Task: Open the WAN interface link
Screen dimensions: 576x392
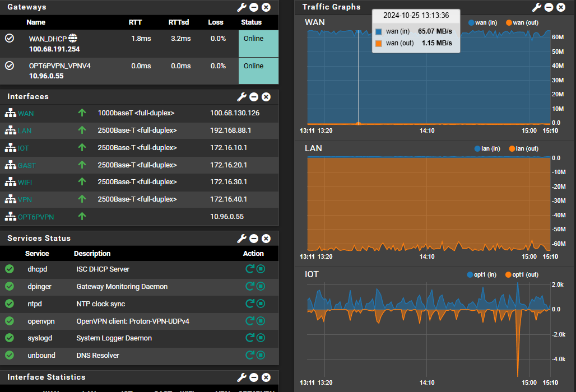Action: pyautogui.click(x=26, y=114)
